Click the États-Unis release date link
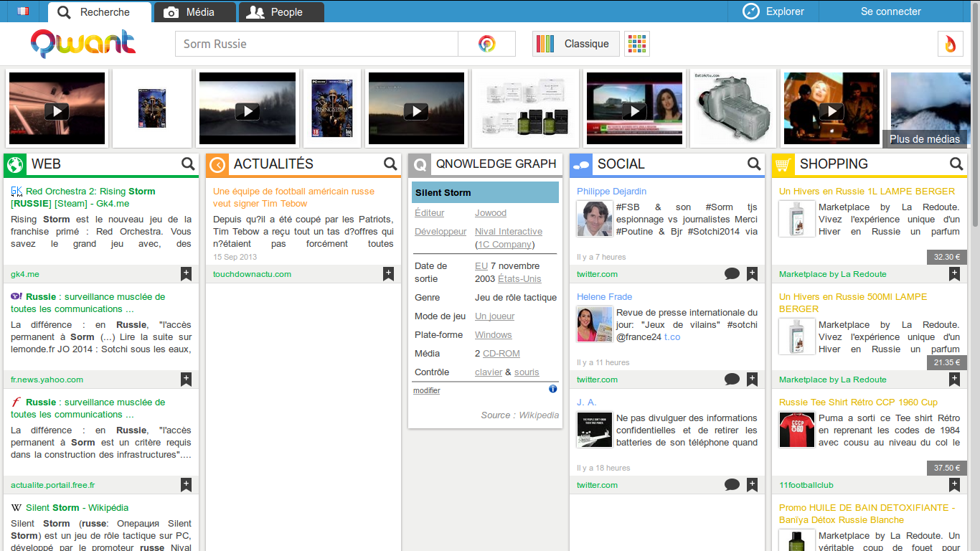Screen dimensions: 980x551 519,279
